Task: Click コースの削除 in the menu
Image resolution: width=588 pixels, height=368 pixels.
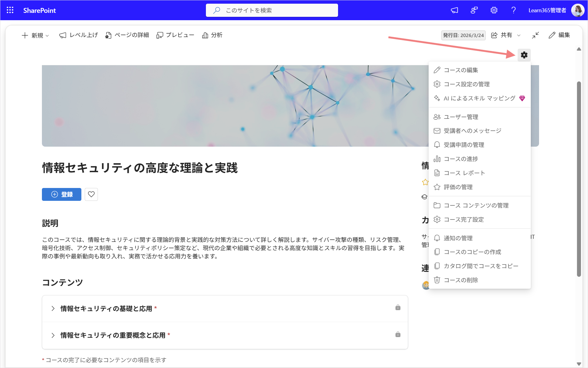Action: click(479, 280)
